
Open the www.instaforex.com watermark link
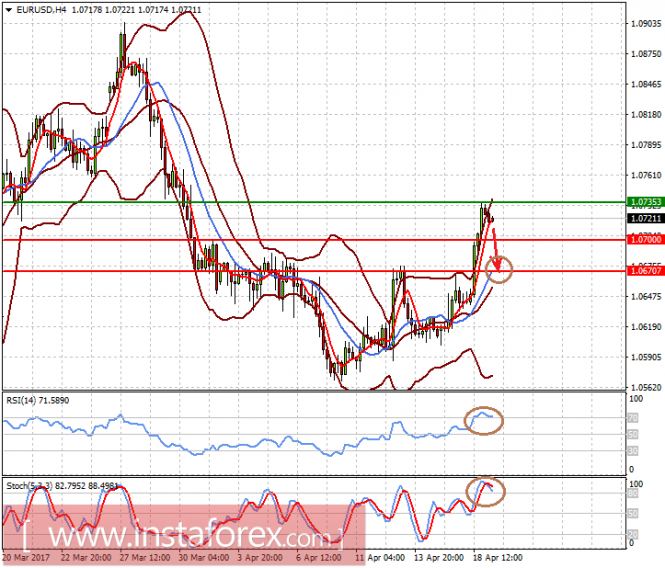[x=182, y=536]
